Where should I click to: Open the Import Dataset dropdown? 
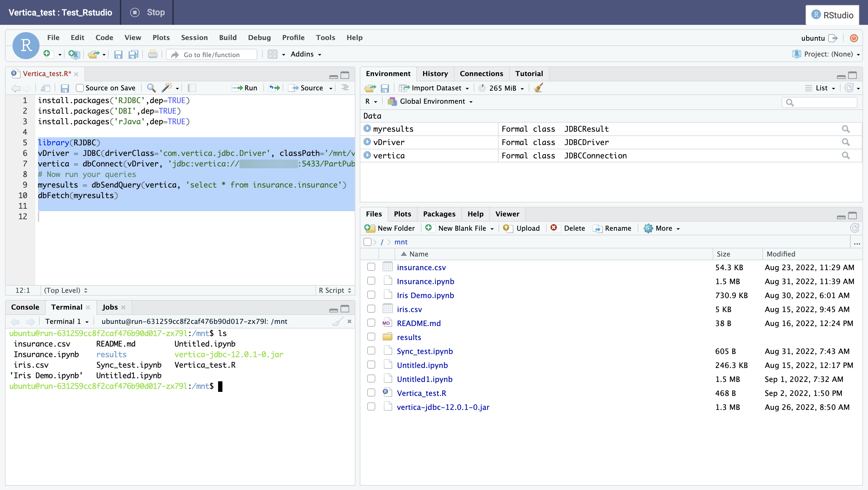434,88
